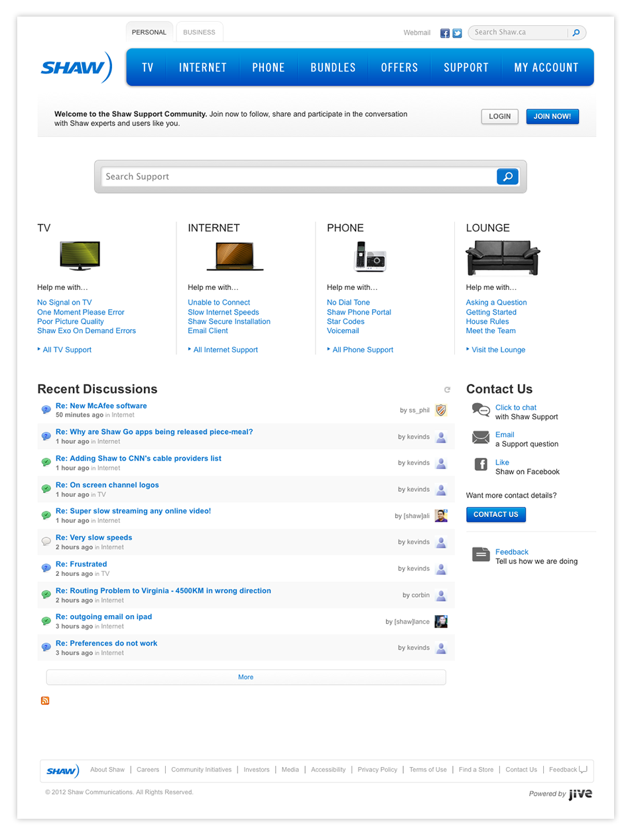Open the Shaw Twitter icon in the header
This screenshot has height=840, width=630.
(457, 33)
